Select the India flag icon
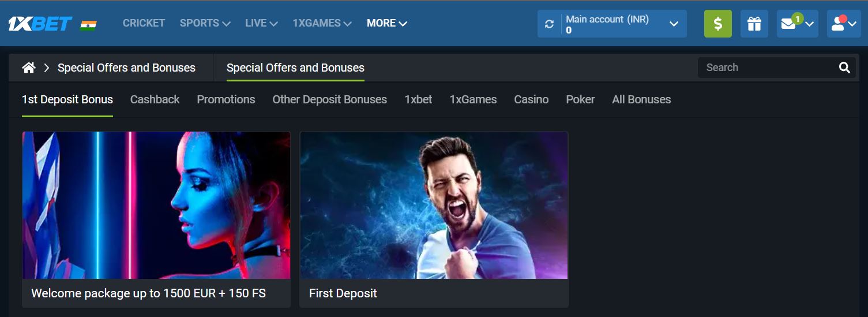 [x=89, y=24]
